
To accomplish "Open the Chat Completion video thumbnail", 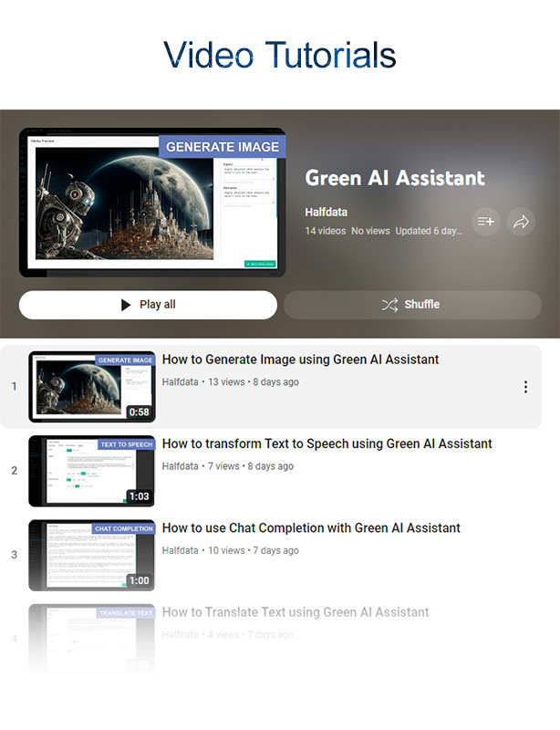I will tap(92, 556).
